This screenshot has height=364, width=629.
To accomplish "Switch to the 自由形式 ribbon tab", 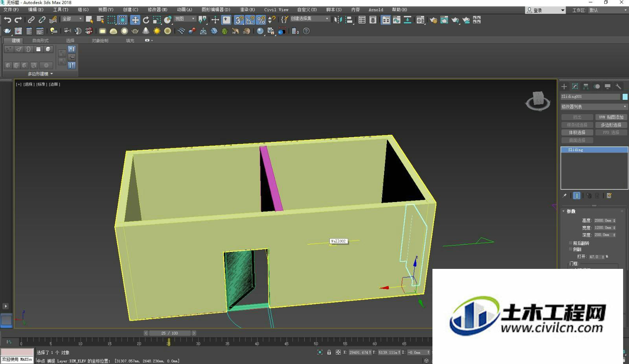I will coord(40,40).
